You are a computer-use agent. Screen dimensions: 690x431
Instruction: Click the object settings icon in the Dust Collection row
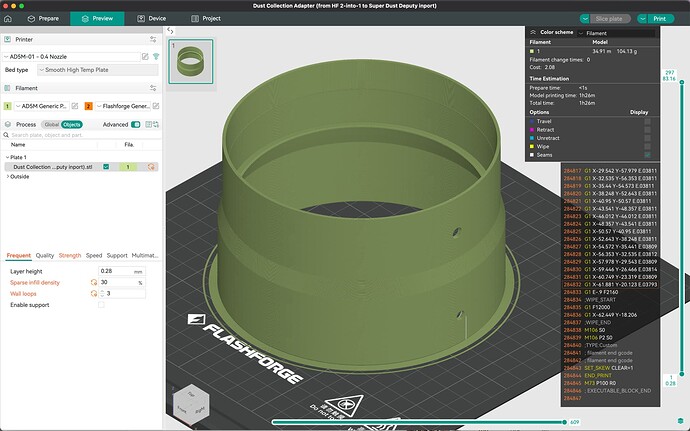point(151,167)
